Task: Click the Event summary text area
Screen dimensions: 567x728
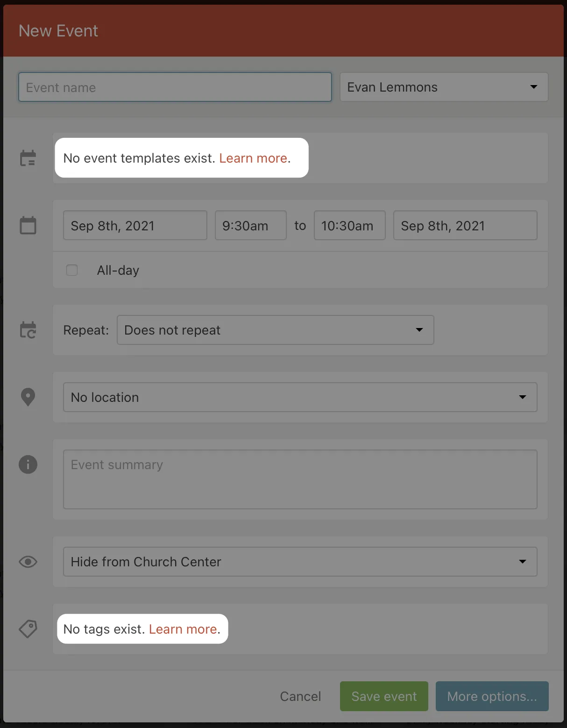Action: point(300,479)
